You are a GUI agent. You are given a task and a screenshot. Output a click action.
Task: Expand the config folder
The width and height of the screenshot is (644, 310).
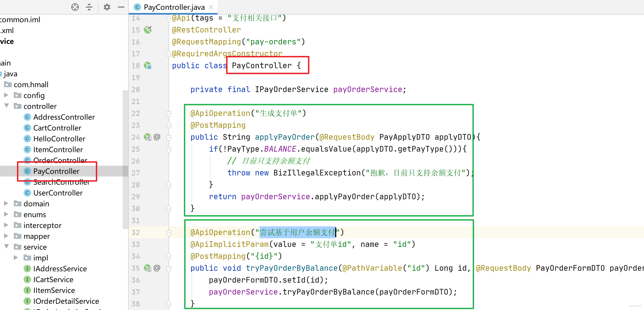click(6, 95)
